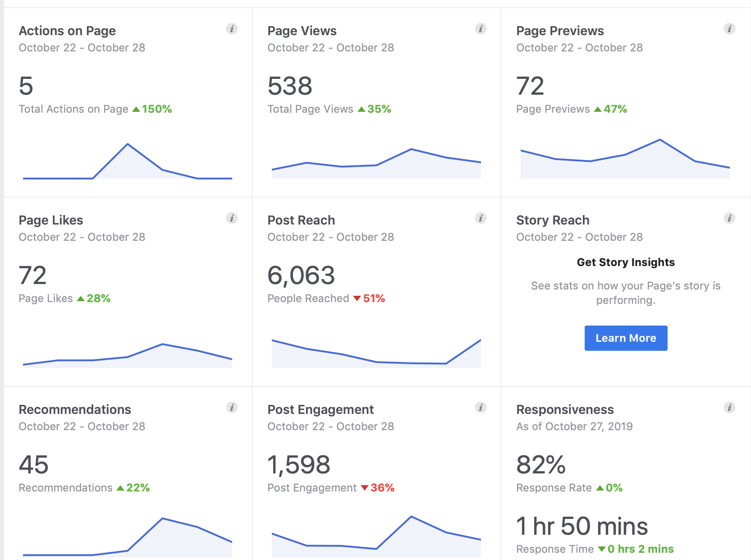This screenshot has height=560, width=751.
Task: Click info icon on Recommendations card
Action: click(232, 408)
